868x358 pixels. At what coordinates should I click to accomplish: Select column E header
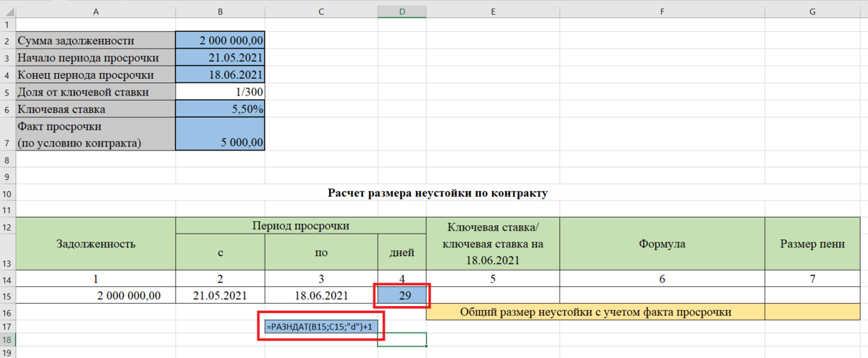point(493,12)
